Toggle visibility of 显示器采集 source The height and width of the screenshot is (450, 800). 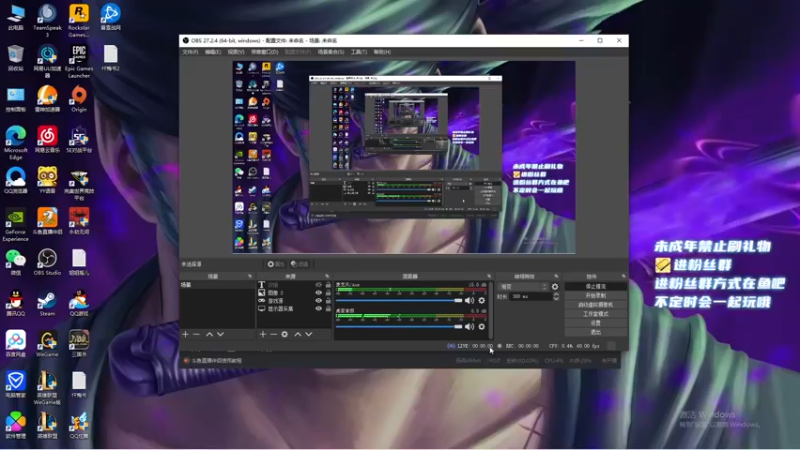pos(318,309)
